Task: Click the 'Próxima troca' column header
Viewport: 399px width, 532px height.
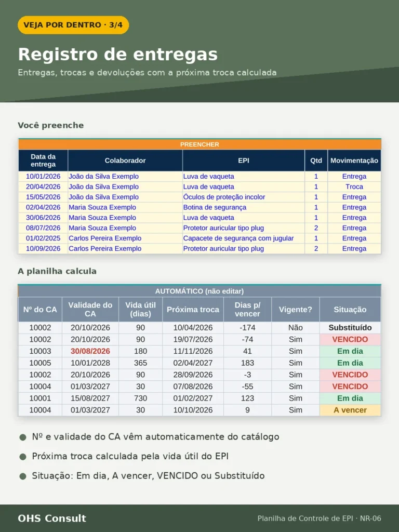Action: click(x=193, y=310)
